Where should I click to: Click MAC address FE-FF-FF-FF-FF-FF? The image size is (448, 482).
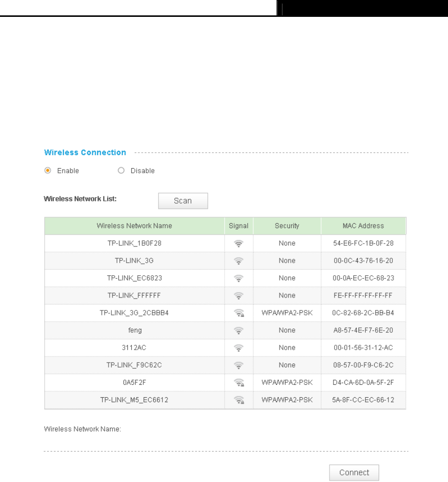point(363,296)
